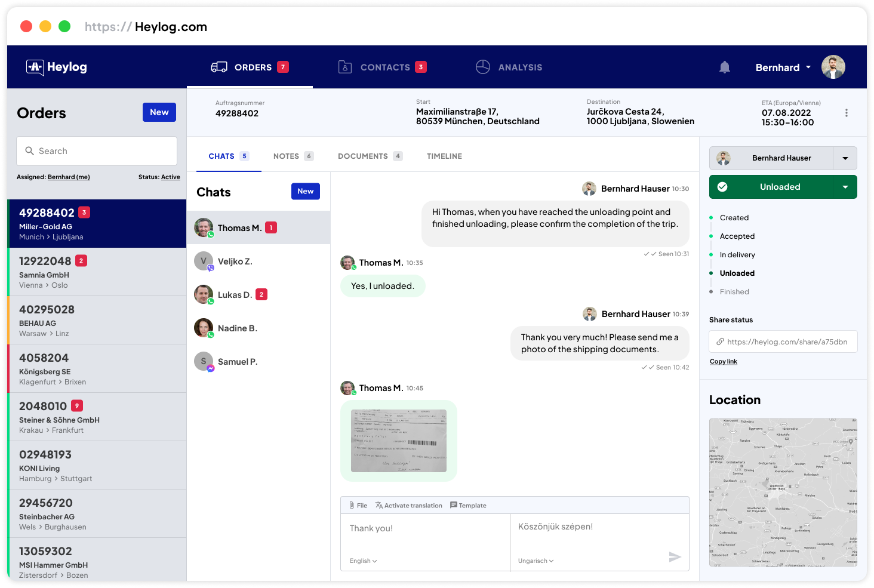Image resolution: width=874 pixels, height=588 pixels.
Task: Select the Finished status step
Action: tap(734, 292)
